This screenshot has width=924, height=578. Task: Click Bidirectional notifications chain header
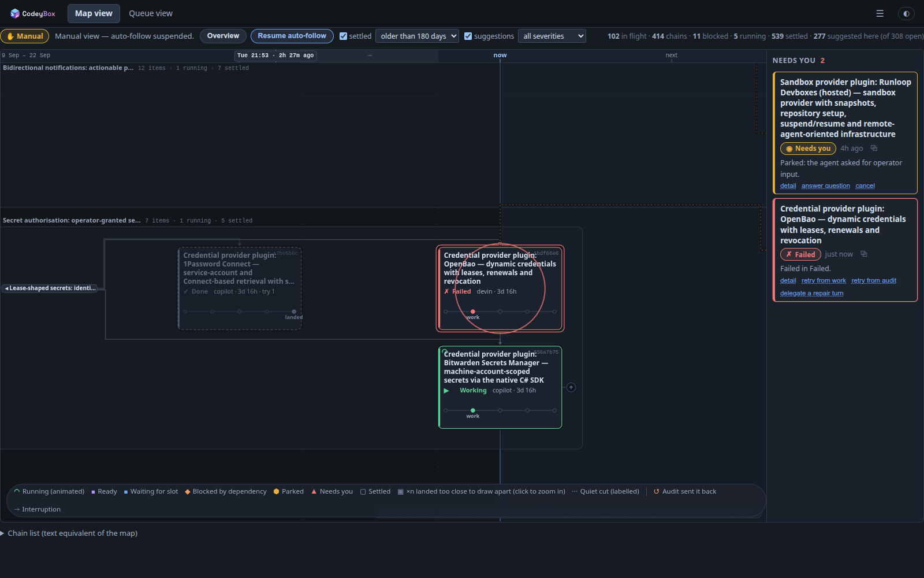coord(68,68)
